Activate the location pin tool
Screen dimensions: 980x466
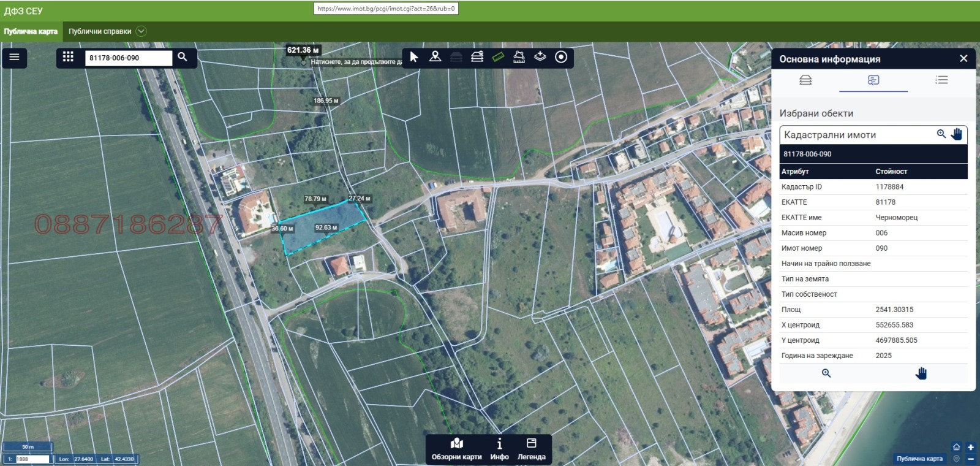(x=435, y=57)
